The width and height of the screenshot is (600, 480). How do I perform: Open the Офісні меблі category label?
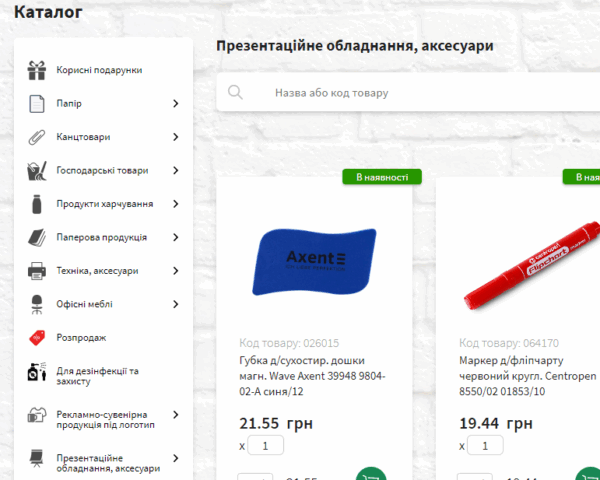(x=84, y=304)
